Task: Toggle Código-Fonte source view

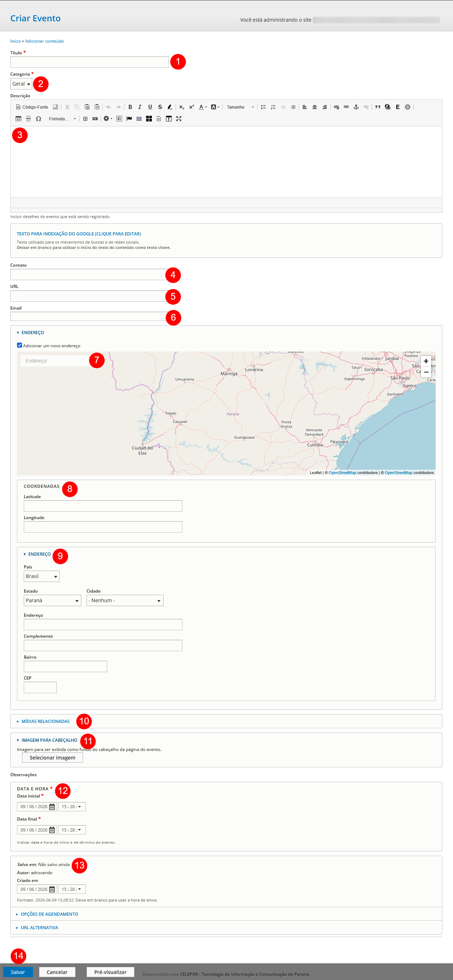Action: click(32, 107)
